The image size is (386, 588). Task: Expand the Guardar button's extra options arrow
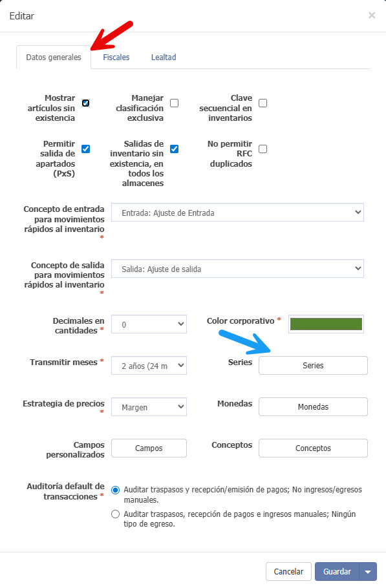[x=366, y=571]
